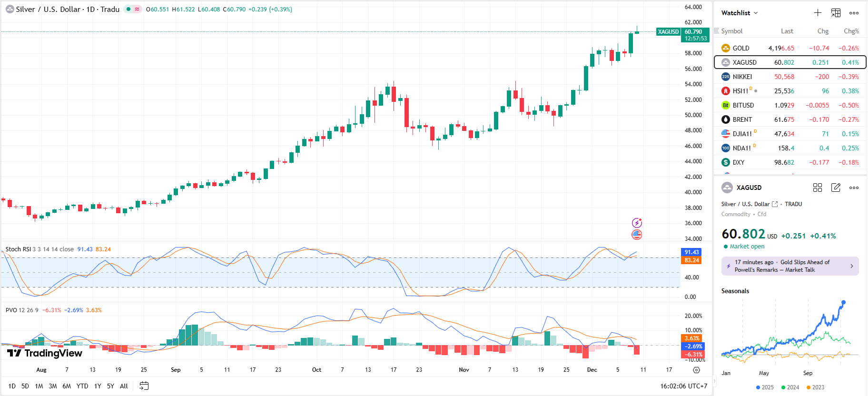Collapse the right sidebar panel handle

pyautogui.click(x=714, y=381)
